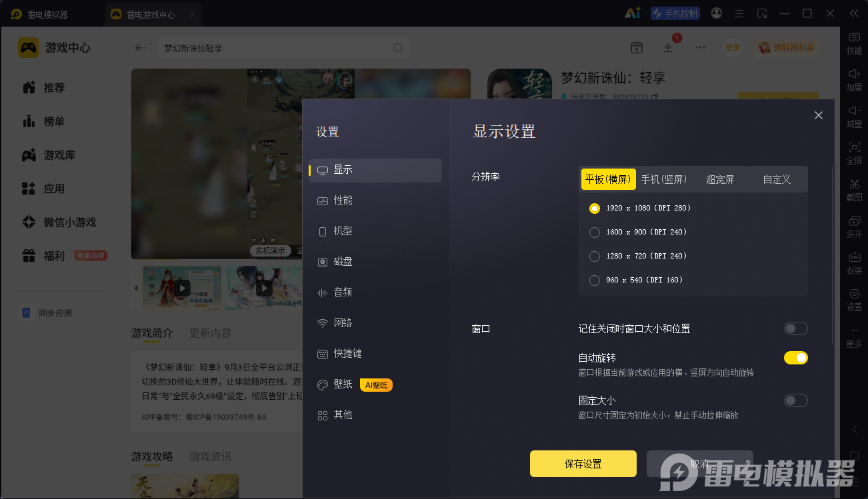Toggle 全屏 fullscreen mode
This screenshot has width=868, height=499.
pos(854,153)
